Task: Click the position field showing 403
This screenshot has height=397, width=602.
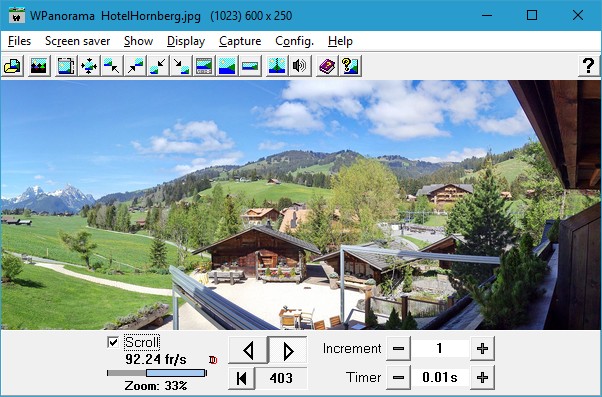Action: click(x=281, y=378)
